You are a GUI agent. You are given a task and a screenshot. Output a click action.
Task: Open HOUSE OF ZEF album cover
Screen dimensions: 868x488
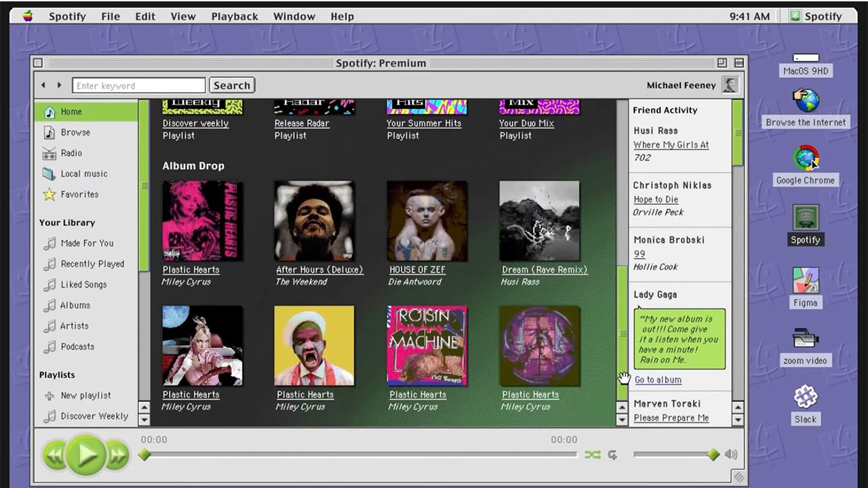click(x=427, y=221)
